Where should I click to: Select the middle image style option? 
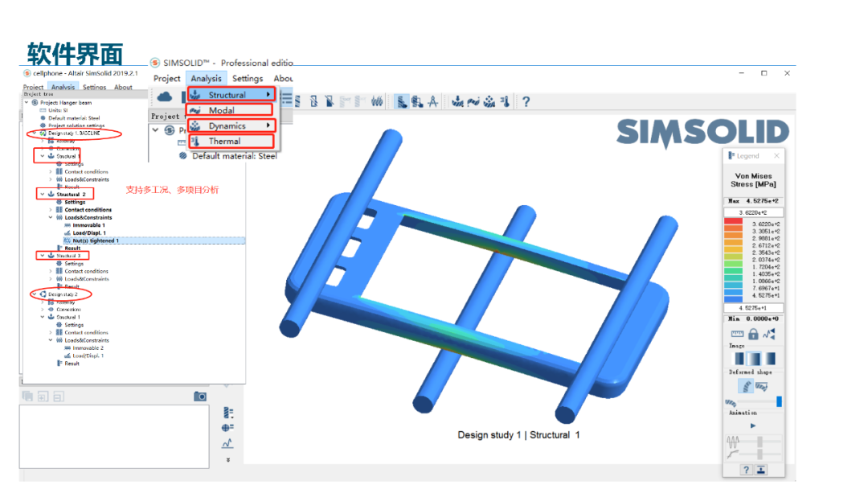(x=753, y=359)
